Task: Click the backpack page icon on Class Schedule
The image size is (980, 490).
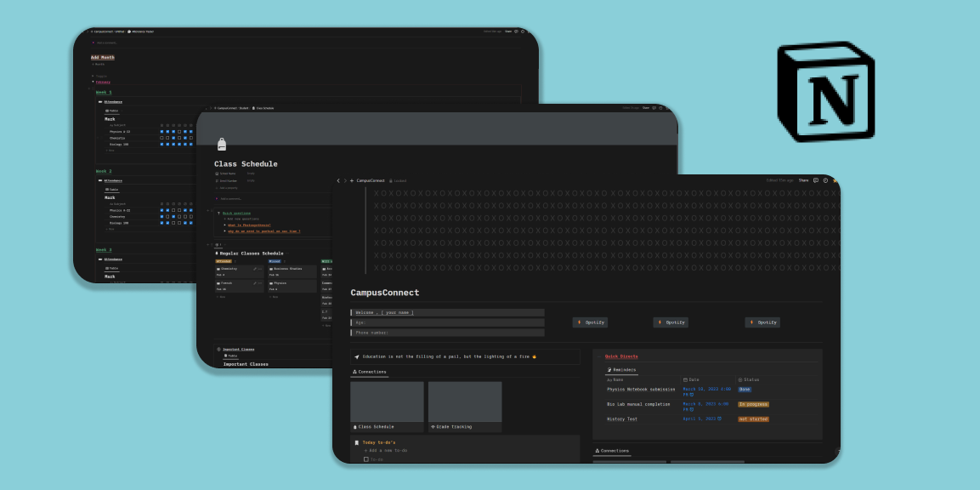Action: click(222, 144)
